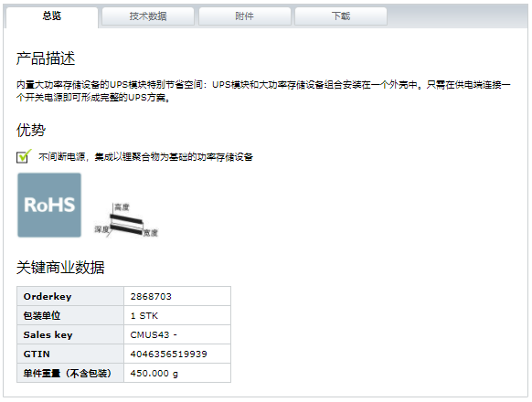Screen dimensions: 532x402
Task: Click the weight value 450.000 g
Action: (x=154, y=374)
